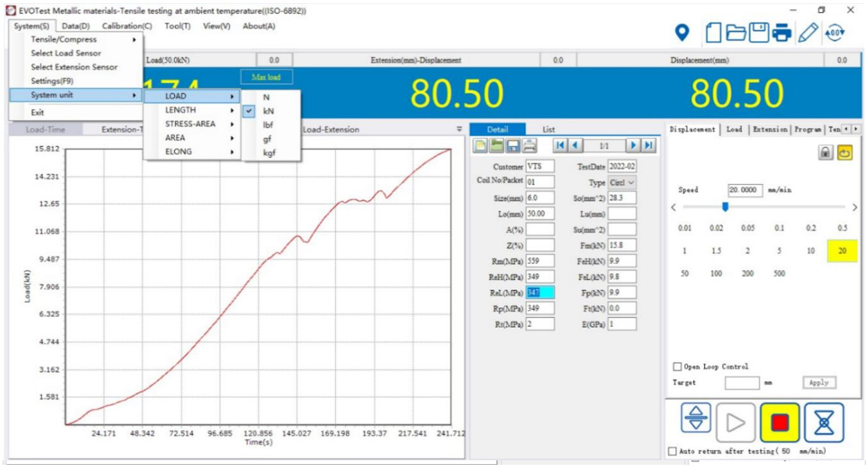
Task: Click the floppy disk save icon in top toolbar
Action: [x=759, y=32]
